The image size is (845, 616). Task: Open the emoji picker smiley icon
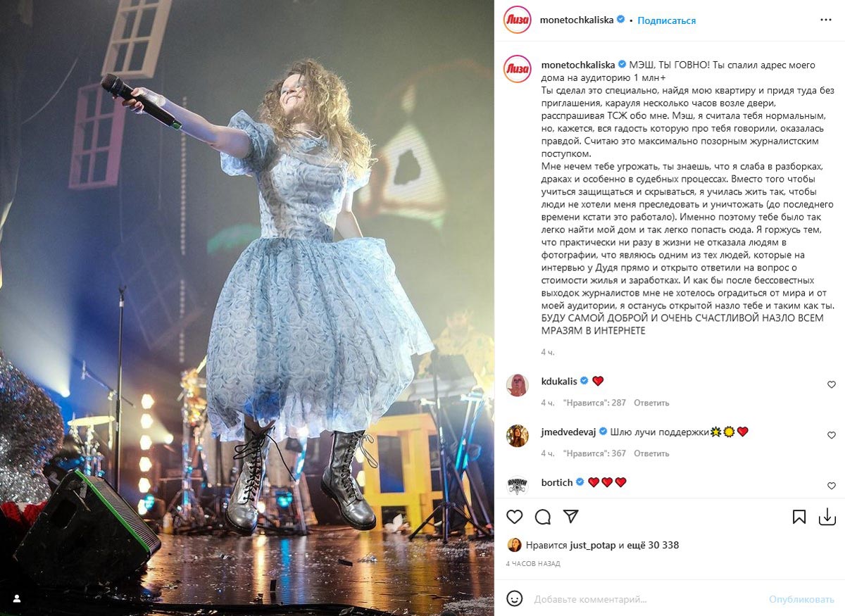(x=515, y=599)
